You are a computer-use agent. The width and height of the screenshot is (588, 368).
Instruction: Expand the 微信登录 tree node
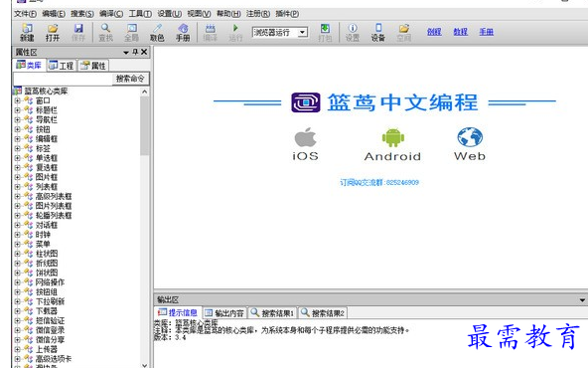(17, 330)
